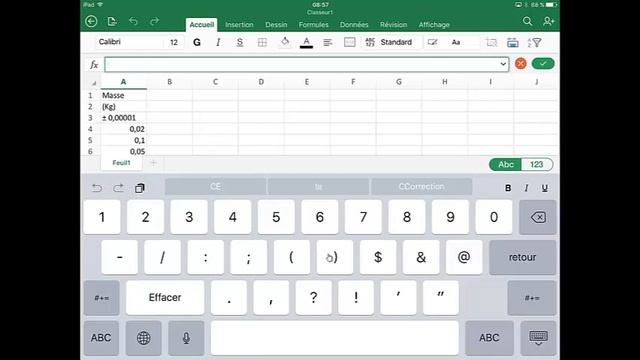Switch to the Affichage tab
Viewport: 640px width, 360px height.
click(434, 25)
